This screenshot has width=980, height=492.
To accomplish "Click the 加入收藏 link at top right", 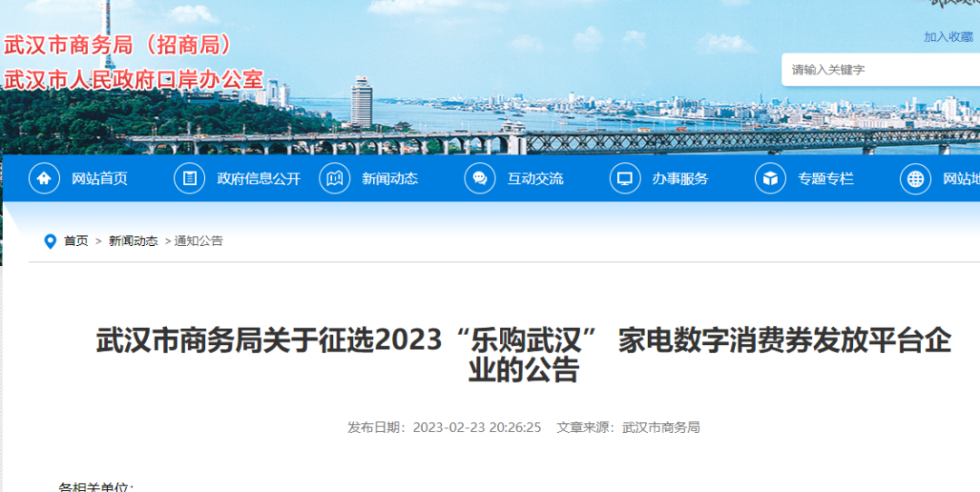I will click(948, 37).
